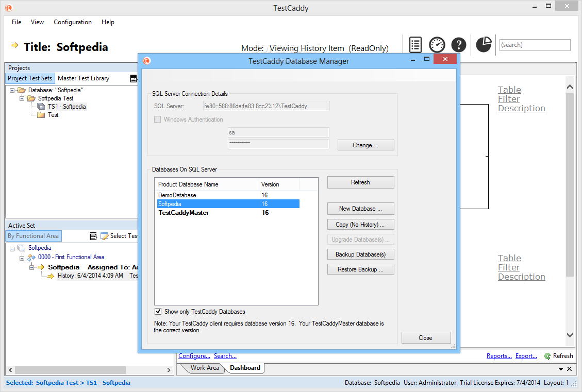Click the lower Filter link

point(509,267)
